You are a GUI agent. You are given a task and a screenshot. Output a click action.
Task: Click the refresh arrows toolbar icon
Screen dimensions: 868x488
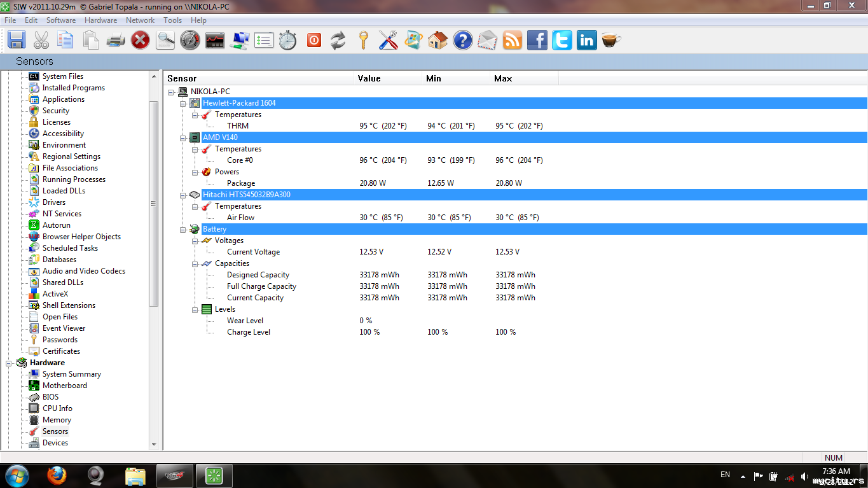(338, 40)
